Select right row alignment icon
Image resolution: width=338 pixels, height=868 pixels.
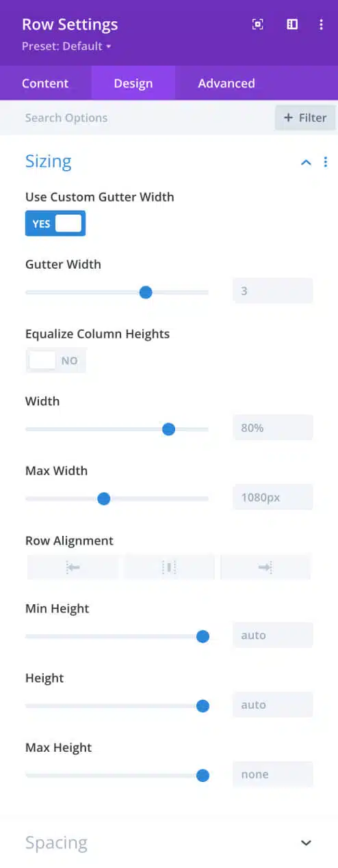(265, 567)
